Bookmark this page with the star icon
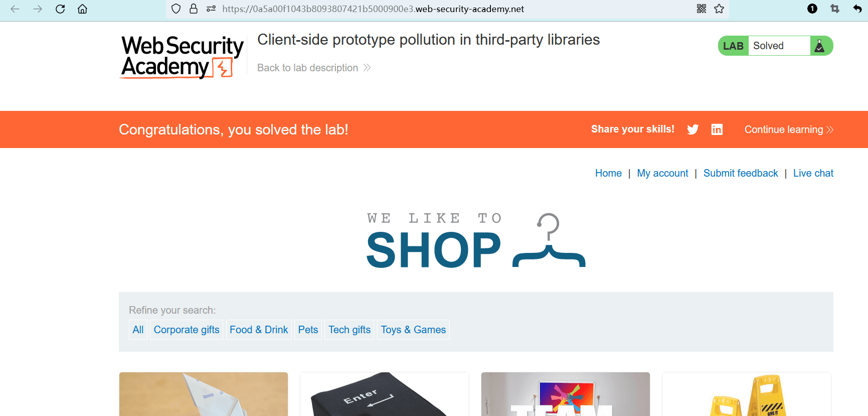 719,9
